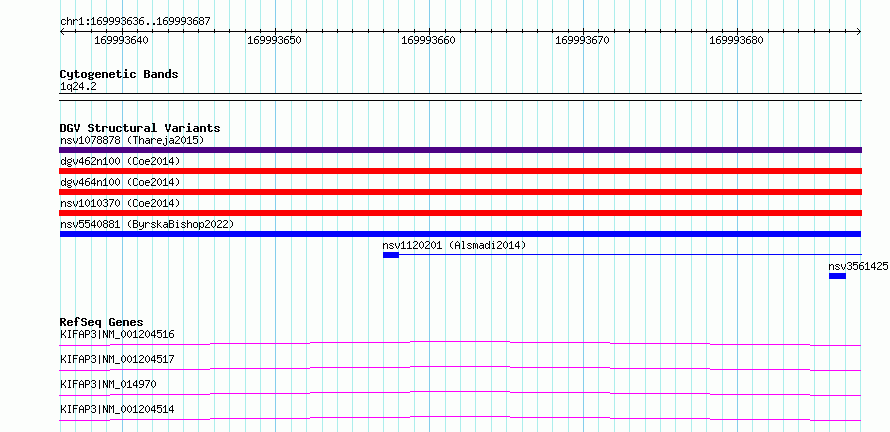Image resolution: width=890 pixels, height=432 pixels.
Task: Select variant label nsv3561425
Action: tap(858, 266)
